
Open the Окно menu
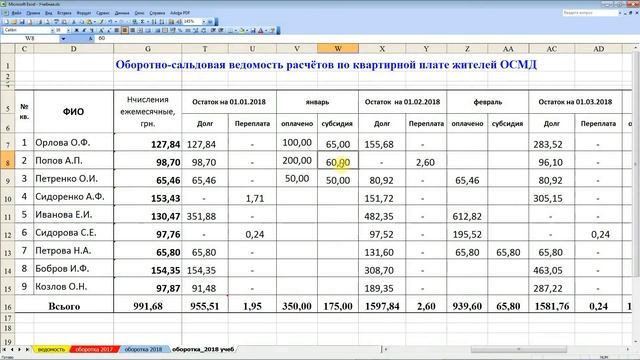click(139, 13)
